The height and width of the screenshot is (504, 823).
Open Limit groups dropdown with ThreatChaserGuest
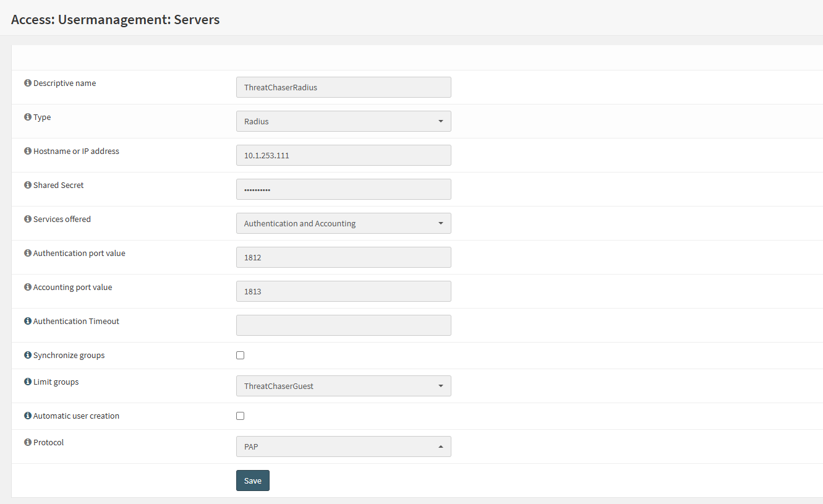(x=343, y=386)
